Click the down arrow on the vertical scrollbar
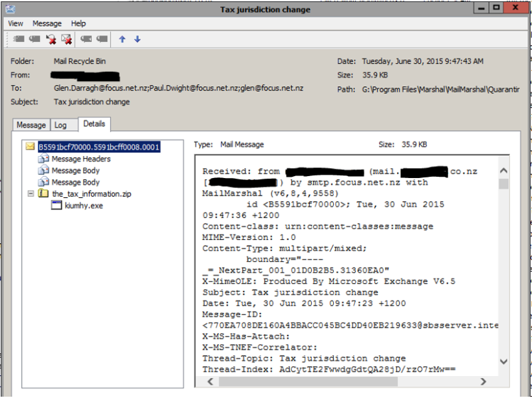This screenshot has width=532, height=398. coord(502,363)
